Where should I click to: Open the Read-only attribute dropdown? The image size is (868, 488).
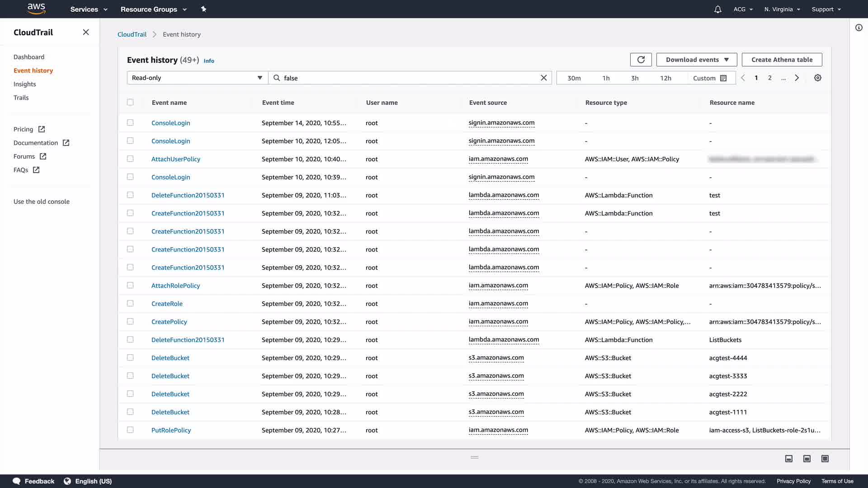click(x=197, y=78)
